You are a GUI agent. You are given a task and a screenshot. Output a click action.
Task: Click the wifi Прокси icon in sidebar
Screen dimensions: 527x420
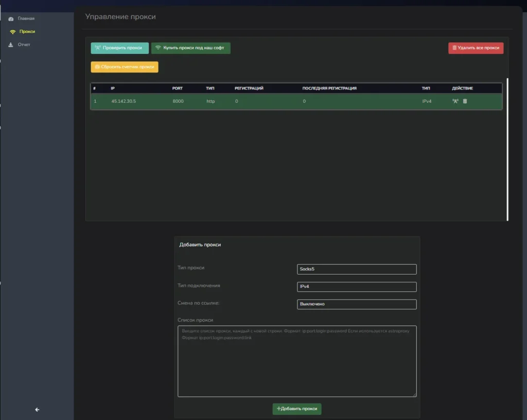point(11,31)
